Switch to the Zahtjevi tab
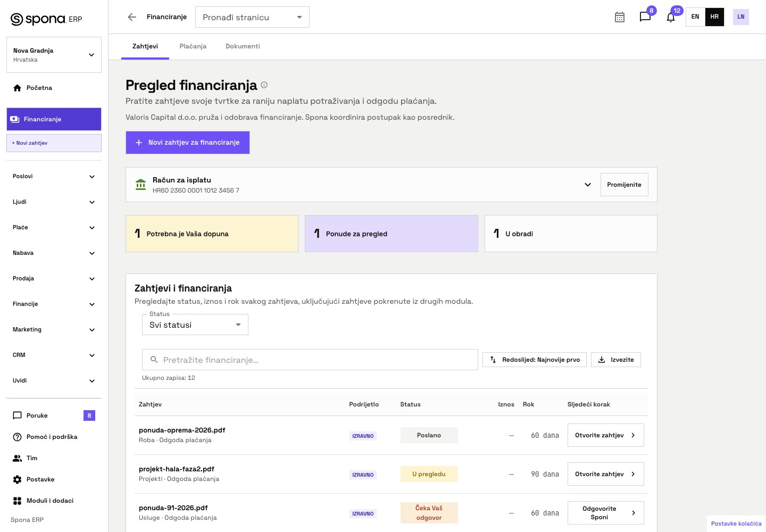The width and height of the screenshot is (766, 532). click(x=145, y=46)
